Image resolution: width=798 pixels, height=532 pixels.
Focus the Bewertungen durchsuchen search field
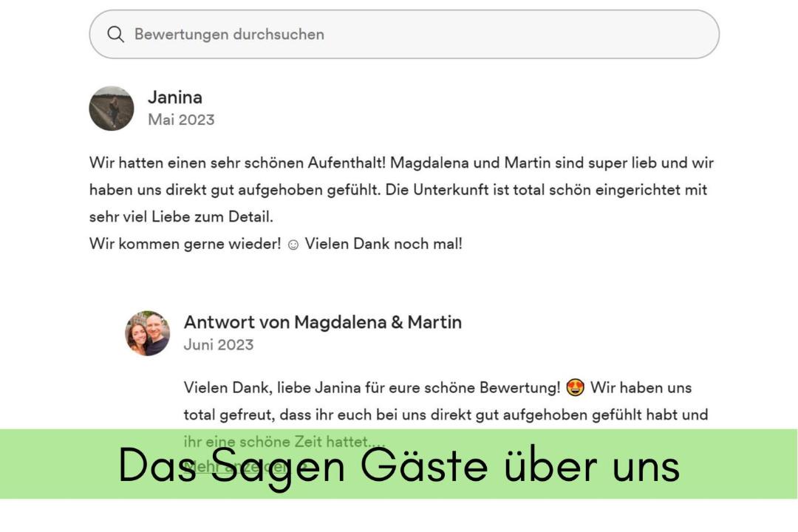tap(404, 34)
